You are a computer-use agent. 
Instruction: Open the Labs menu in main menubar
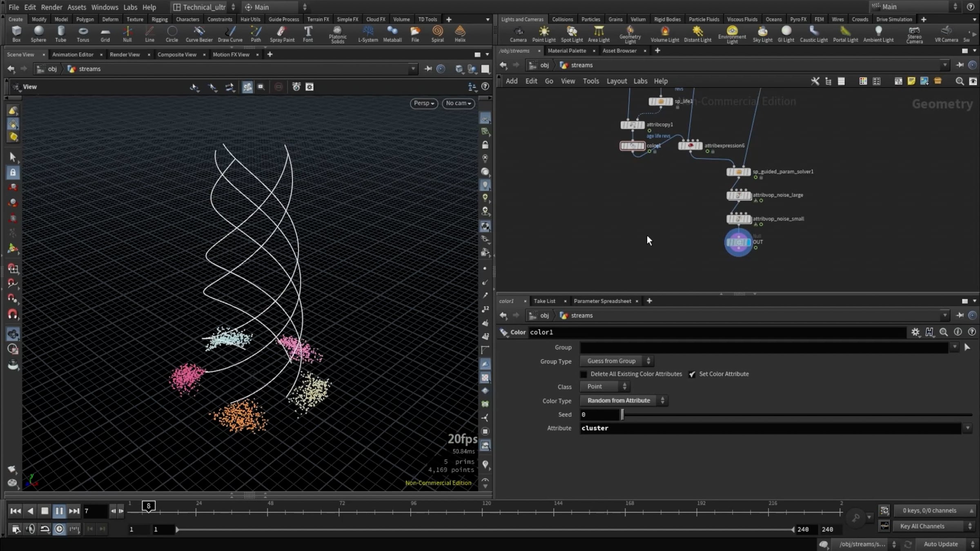130,7
